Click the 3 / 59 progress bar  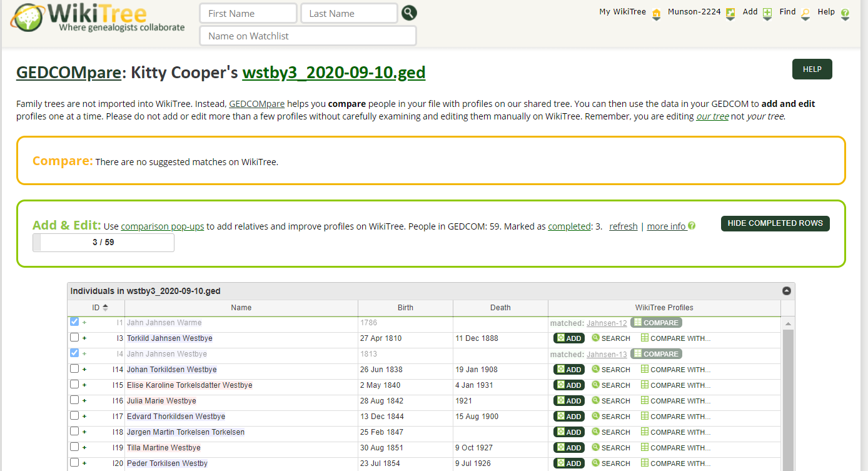[x=103, y=243]
